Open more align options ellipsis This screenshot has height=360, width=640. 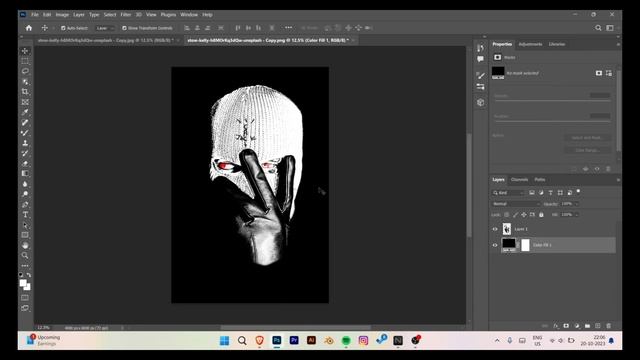pyautogui.click(x=289, y=28)
